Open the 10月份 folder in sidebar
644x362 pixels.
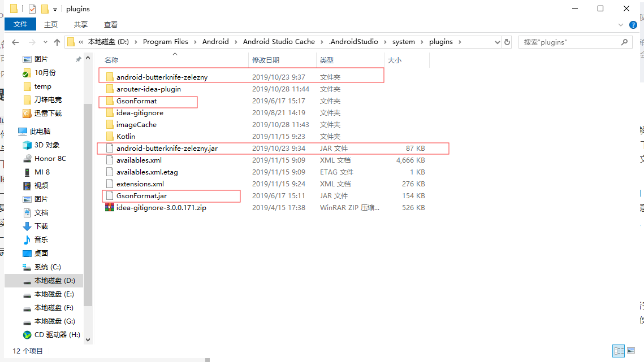(x=45, y=73)
